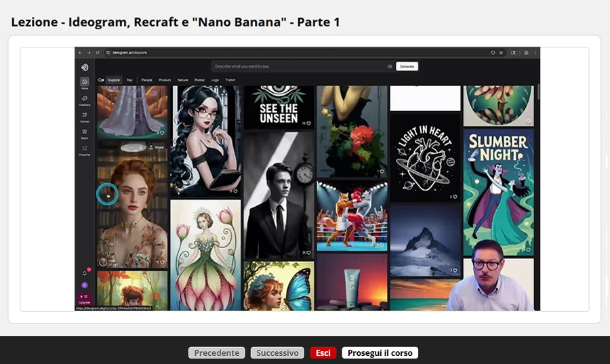Focus the 'Describe what you want to see' field
Image resolution: width=610 pixels, height=364 pixels.
tap(300, 66)
